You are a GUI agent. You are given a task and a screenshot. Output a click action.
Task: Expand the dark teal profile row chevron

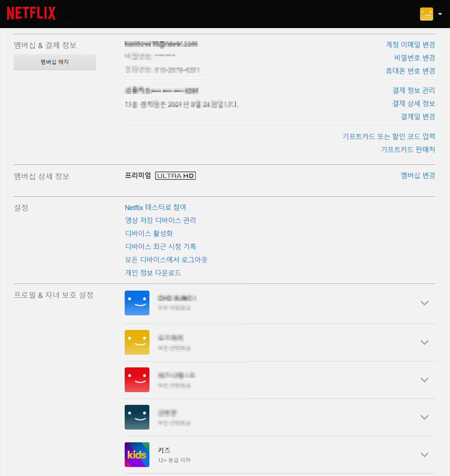tap(424, 417)
